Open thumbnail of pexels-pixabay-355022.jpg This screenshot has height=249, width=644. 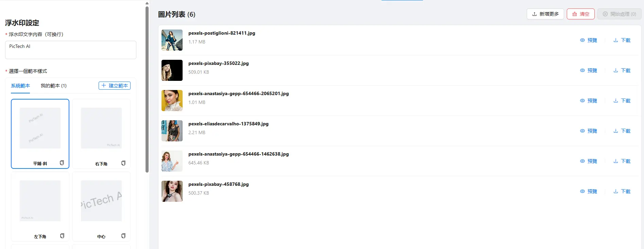click(x=172, y=70)
